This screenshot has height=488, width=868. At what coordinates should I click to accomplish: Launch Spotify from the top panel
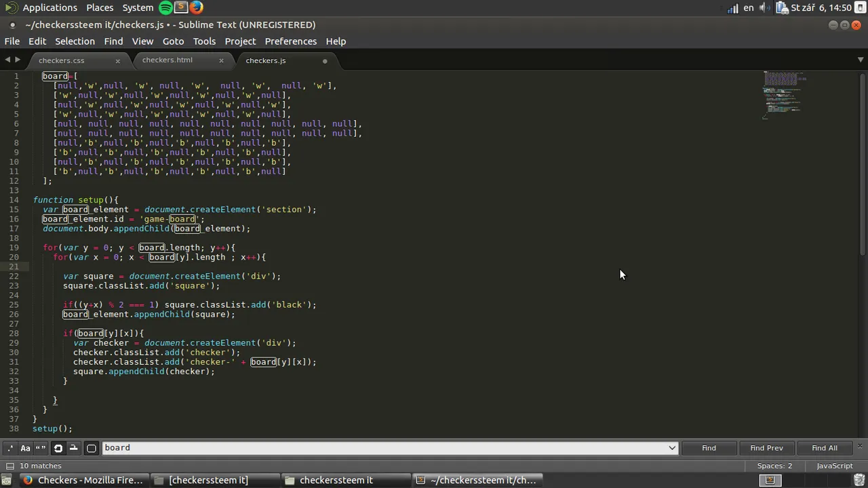[166, 7]
